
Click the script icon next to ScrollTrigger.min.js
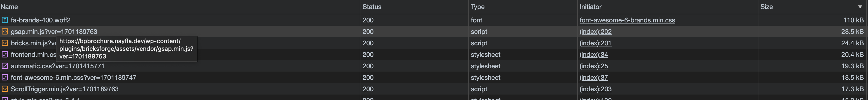(x=5, y=89)
